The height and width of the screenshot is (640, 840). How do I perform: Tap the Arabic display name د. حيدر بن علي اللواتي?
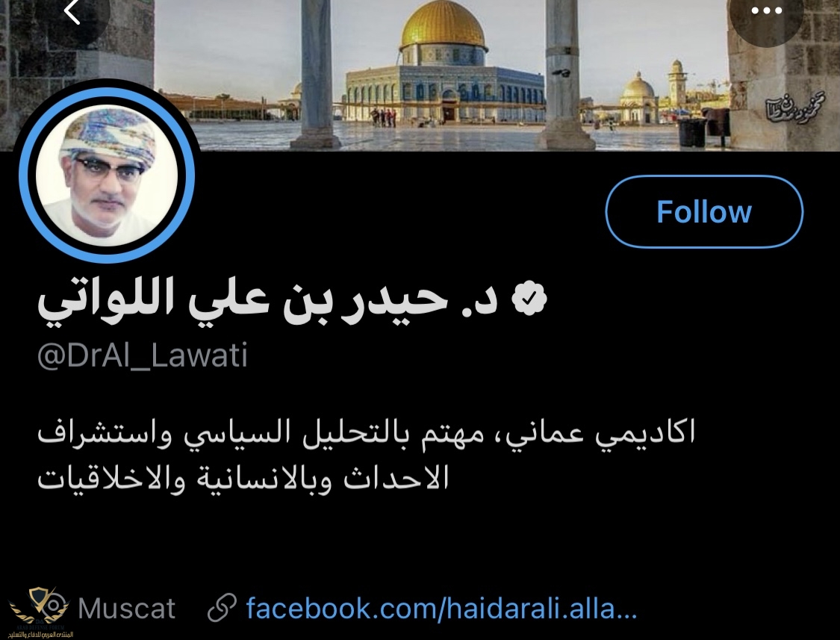pyautogui.click(x=268, y=299)
